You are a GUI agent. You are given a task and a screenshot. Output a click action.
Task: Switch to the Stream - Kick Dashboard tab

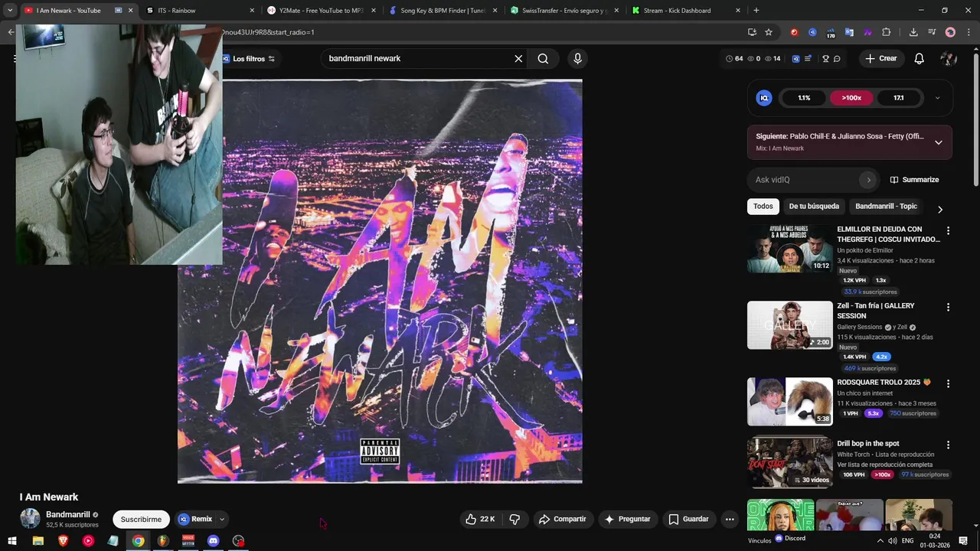click(x=685, y=11)
